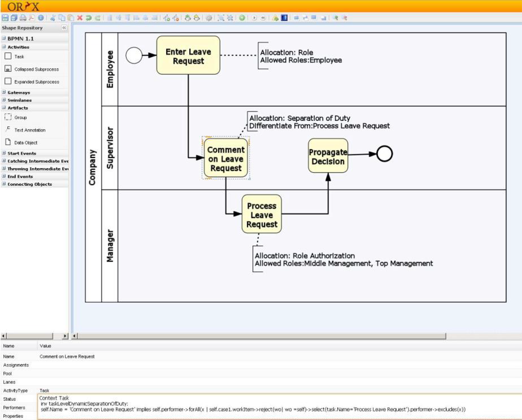
Task: Collapse the Activities group
Action: [x=4, y=47]
